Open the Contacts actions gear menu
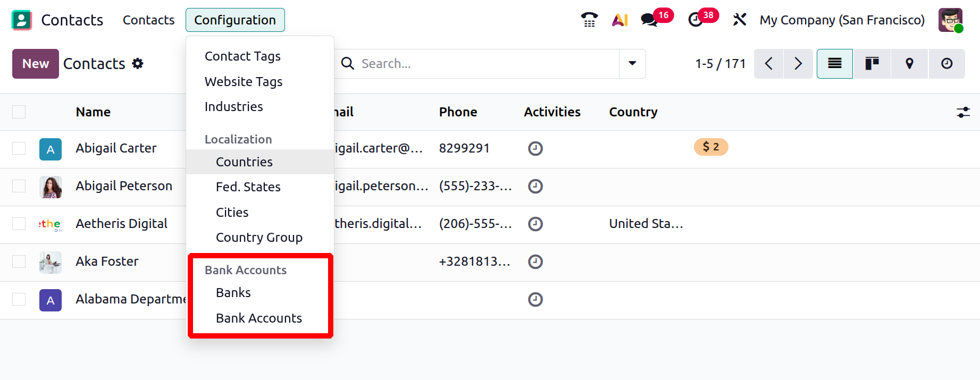This screenshot has height=380, width=980. (138, 64)
